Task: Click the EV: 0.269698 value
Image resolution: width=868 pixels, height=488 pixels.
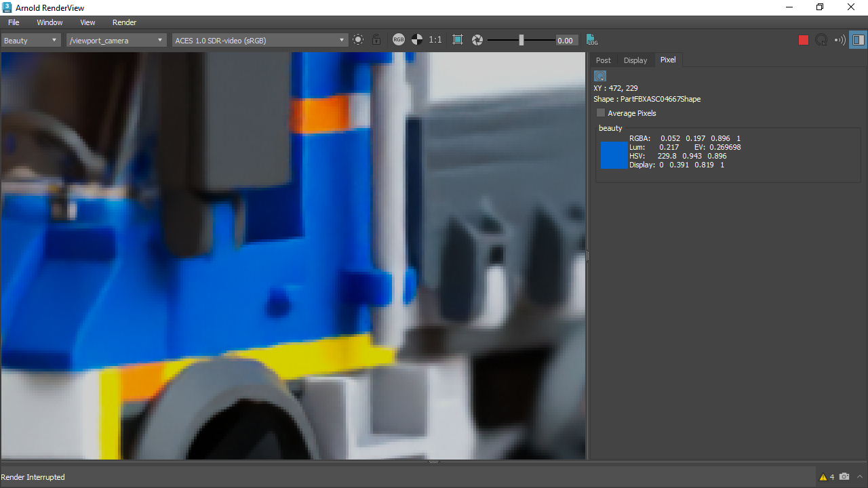Action: pyautogui.click(x=717, y=147)
